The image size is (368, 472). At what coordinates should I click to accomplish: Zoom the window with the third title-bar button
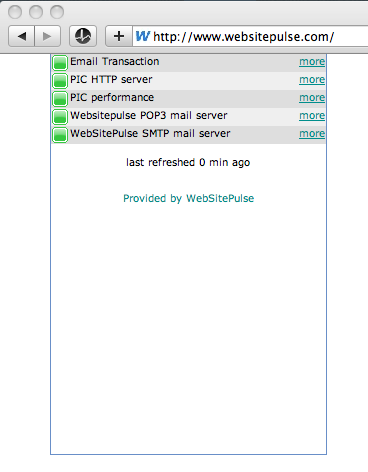tap(57, 12)
